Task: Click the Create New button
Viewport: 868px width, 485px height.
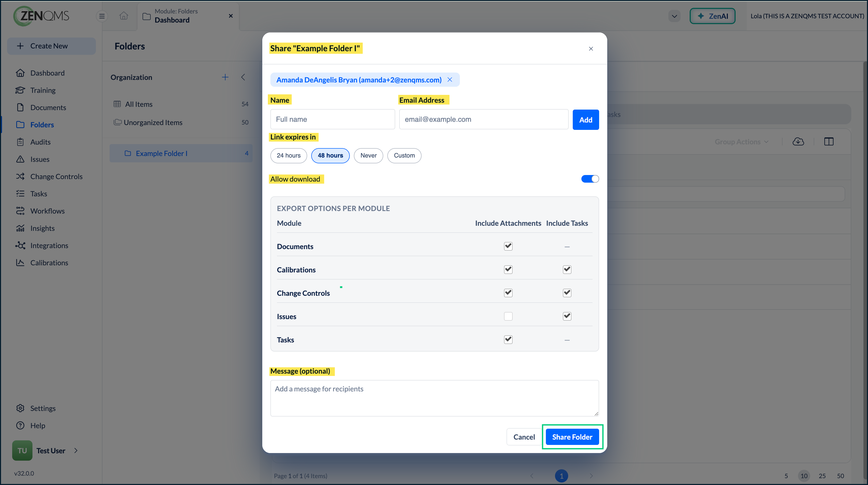Action: 51,46
